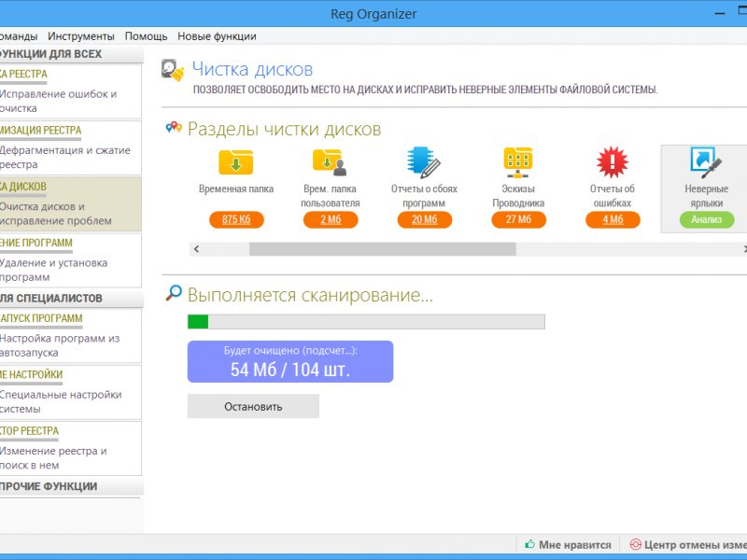Select the Врем. папка пользователя icon
Image resolution: width=747 pixels, height=560 pixels.
point(330,161)
